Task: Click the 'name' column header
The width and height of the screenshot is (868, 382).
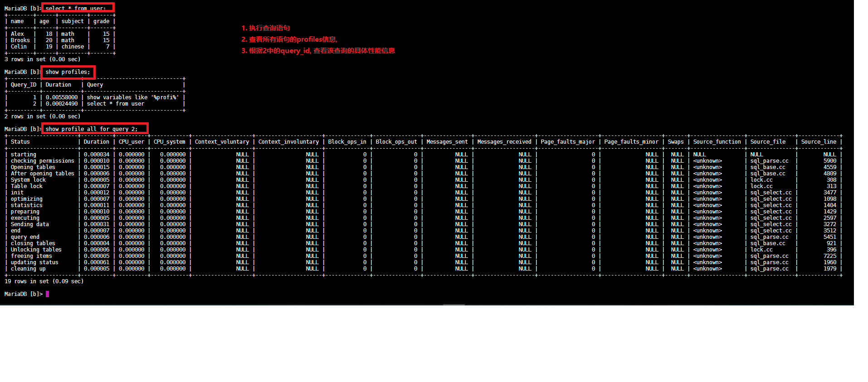Action: pos(17,21)
